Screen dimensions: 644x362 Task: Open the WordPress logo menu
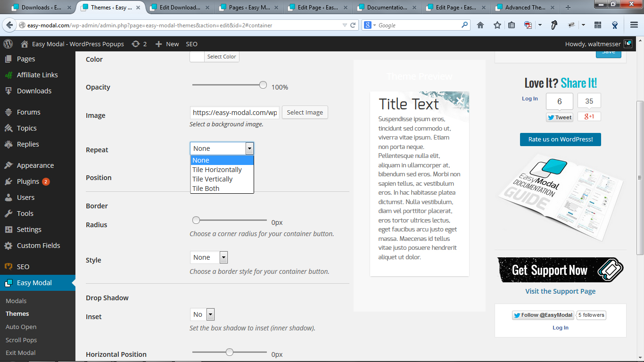point(8,44)
